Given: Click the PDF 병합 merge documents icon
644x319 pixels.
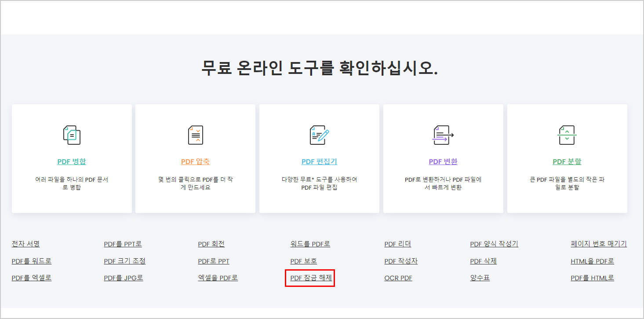Looking at the screenshot, I should coord(71,135).
